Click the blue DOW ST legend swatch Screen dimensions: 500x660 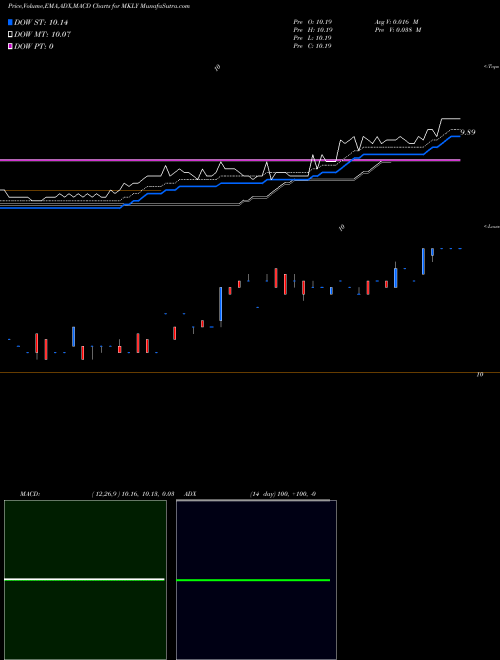[x=11, y=23]
